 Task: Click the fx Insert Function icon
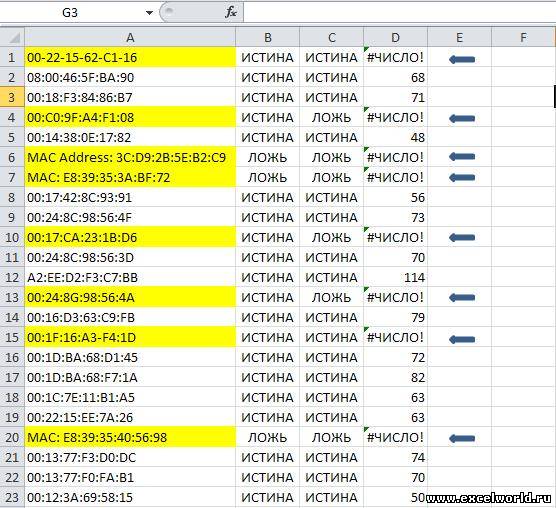point(230,13)
